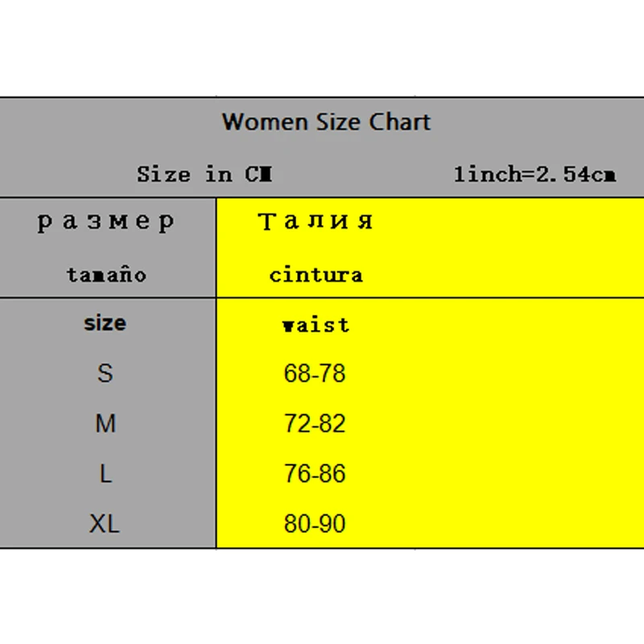Image resolution: width=644 pixels, height=644 pixels.
Task: Select the Талия header text
Action: click(x=316, y=221)
